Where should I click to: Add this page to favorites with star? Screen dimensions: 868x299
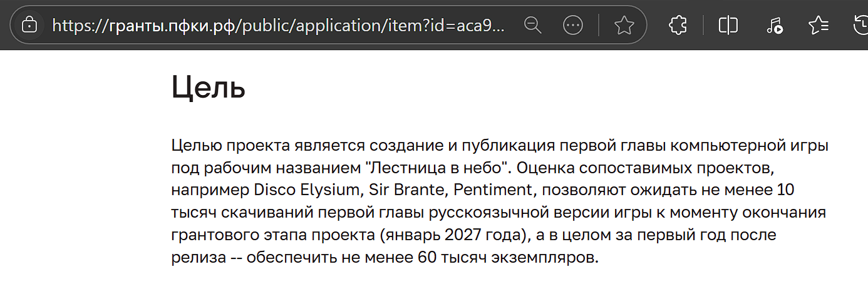(624, 25)
